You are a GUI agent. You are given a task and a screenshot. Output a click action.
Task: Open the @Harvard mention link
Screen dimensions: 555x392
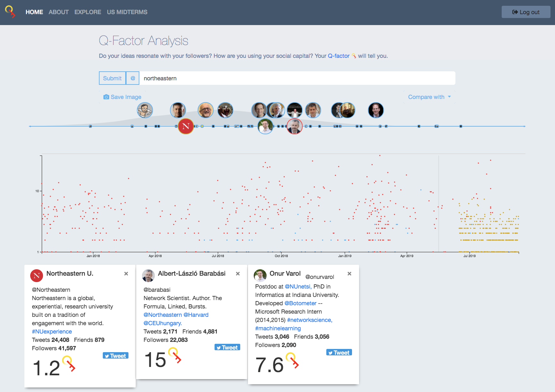(196, 315)
